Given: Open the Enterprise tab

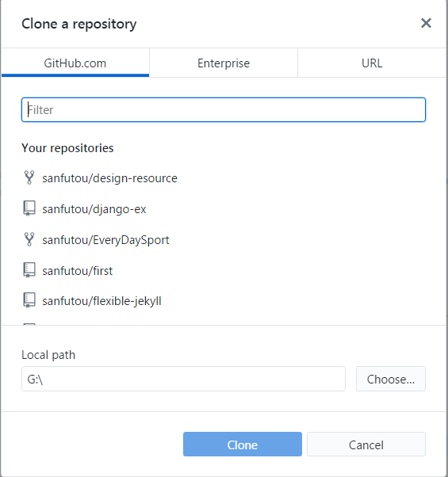Looking at the screenshot, I should pos(224,63).
